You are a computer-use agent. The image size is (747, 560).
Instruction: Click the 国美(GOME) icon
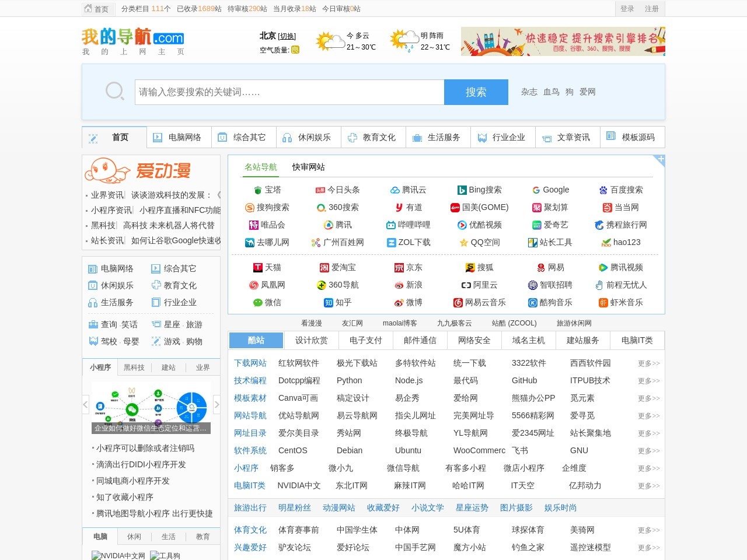[455, 208]
